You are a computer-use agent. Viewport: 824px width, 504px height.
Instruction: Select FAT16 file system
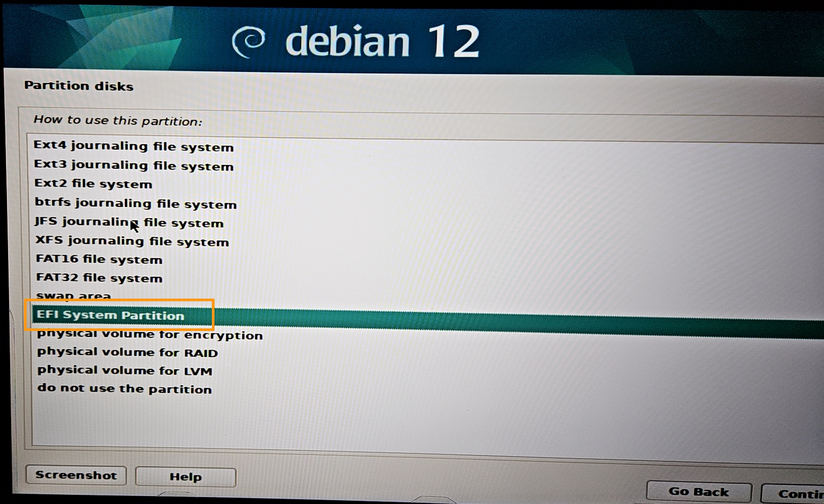tap(99, 260)
